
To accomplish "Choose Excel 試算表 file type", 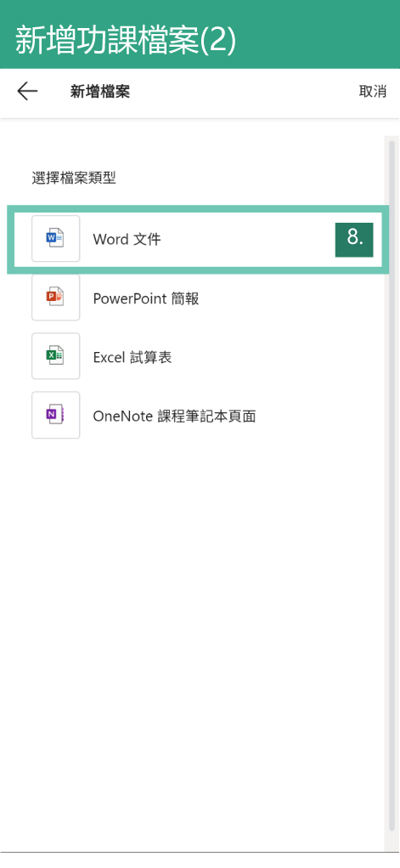I will coord(132,357).
